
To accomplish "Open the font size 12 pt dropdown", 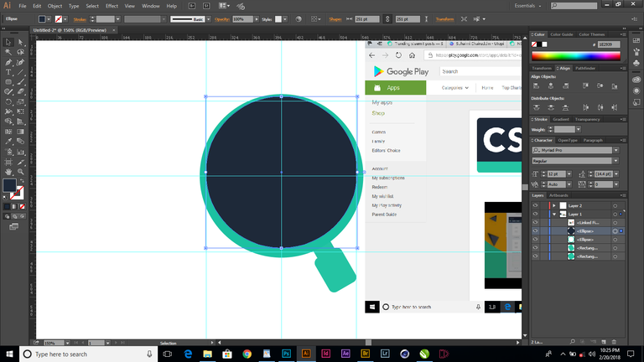I will click(x=569, y=174).
